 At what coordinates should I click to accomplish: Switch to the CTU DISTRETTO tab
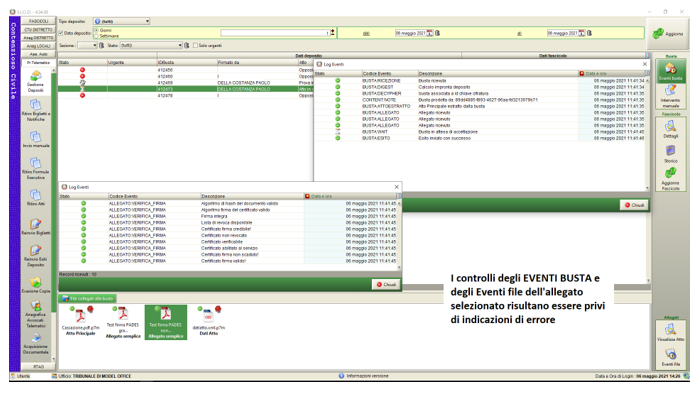coord(38,29)
